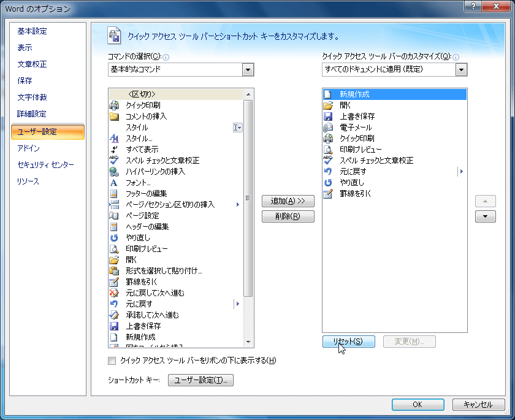Image resolution: width=515 pixels, height=420 pixels.
Task: Click やり直し redo icon in left list
Action: click(x=114, y=238)
